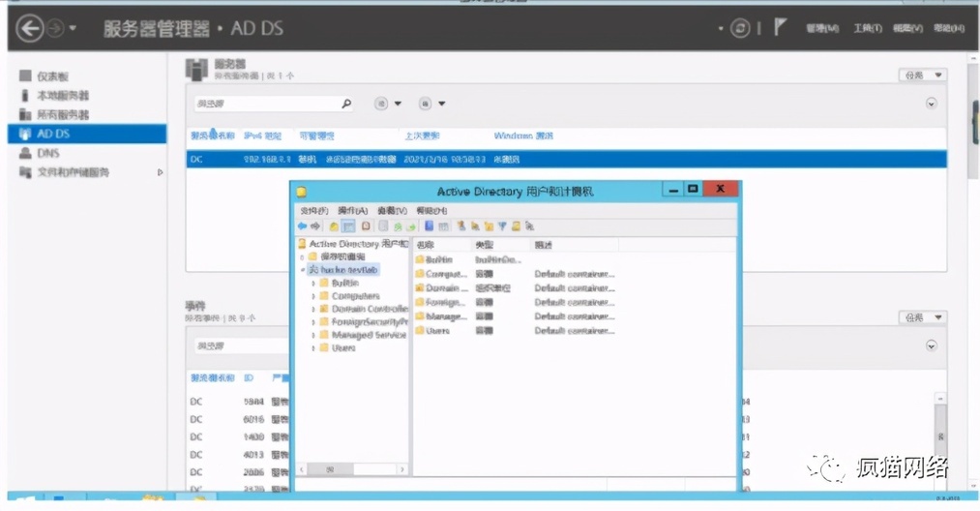This screenshot has height=511, width=980.
Task: Toggle the Show/Hide Console Tree toolbar button
Action: [x=348, y=226]
